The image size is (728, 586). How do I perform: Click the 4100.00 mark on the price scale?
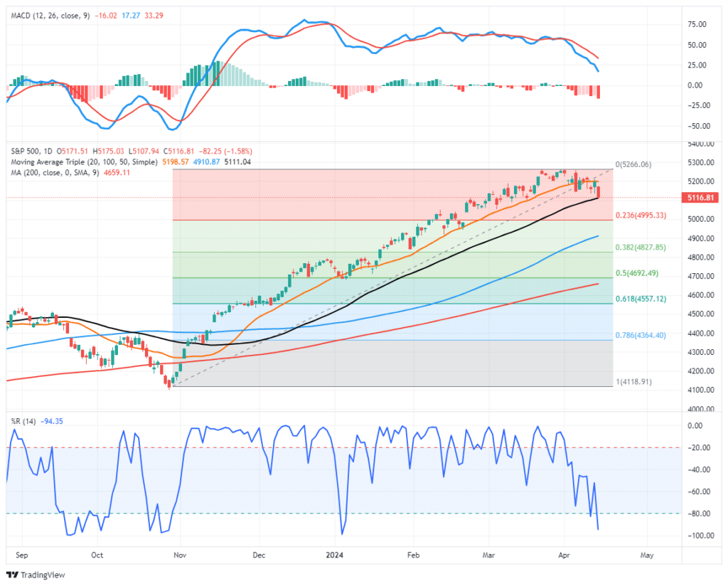[700, 390]
